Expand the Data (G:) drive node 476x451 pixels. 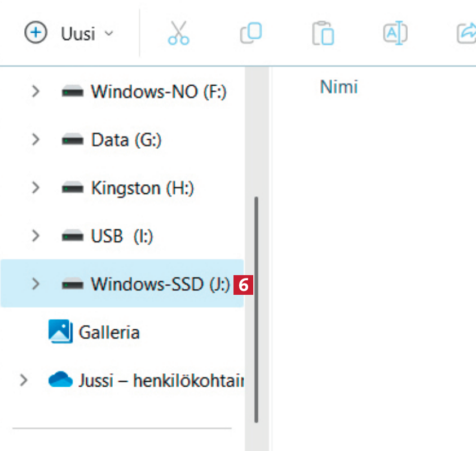pos(36,139)
